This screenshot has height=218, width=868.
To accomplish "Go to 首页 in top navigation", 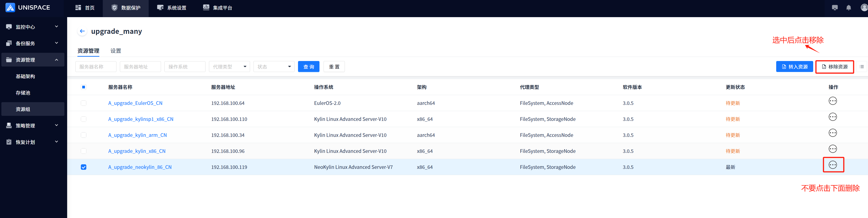I will (x=84, y=8).
